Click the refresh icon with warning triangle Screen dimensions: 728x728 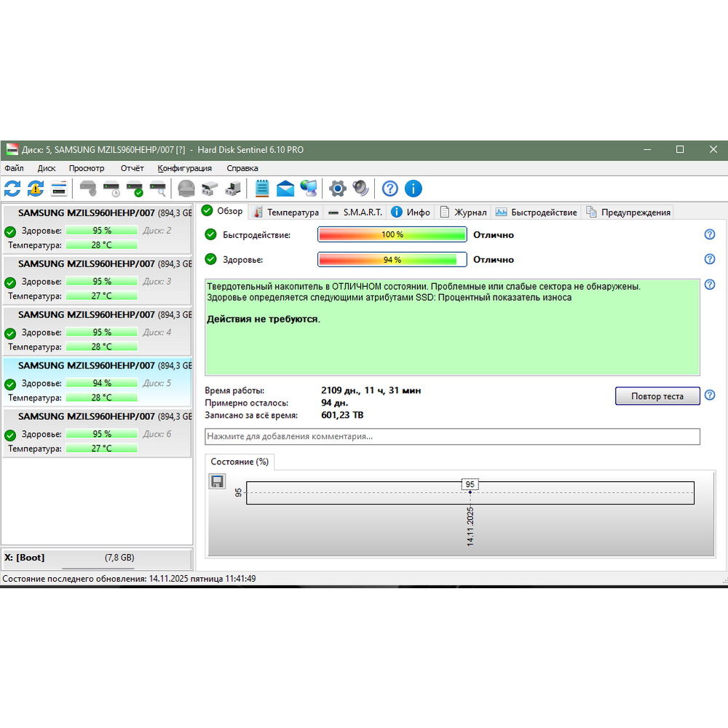click(36, 189)
